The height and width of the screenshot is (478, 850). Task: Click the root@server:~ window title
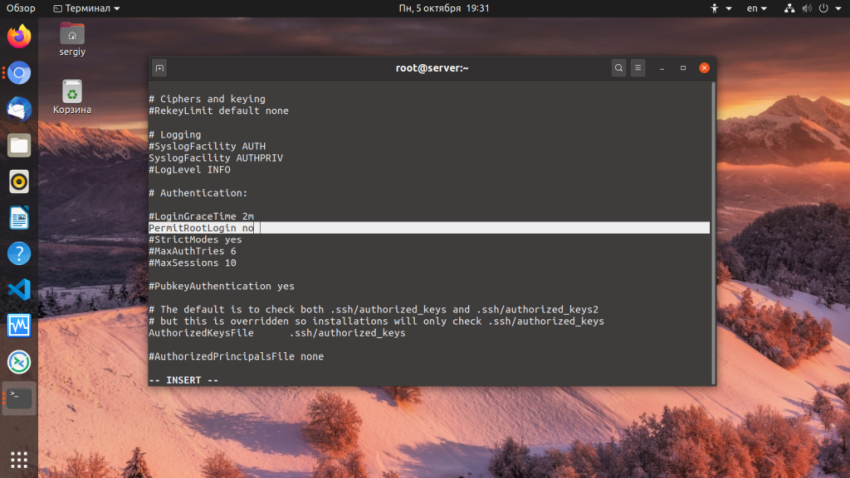point(432,68)
